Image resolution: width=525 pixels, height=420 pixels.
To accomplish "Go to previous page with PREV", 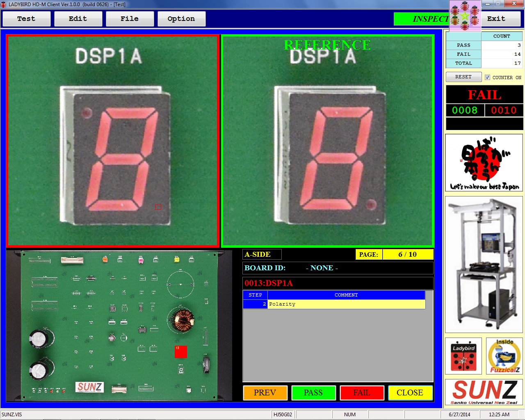I will [265, 393].
